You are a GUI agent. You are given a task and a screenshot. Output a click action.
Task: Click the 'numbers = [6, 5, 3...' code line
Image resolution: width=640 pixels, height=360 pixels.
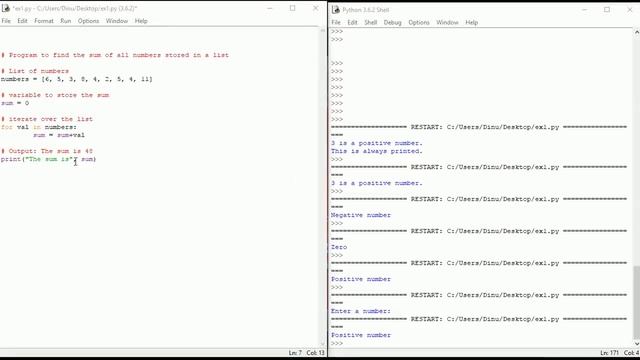pyautogui.click(x=77, y=79)
